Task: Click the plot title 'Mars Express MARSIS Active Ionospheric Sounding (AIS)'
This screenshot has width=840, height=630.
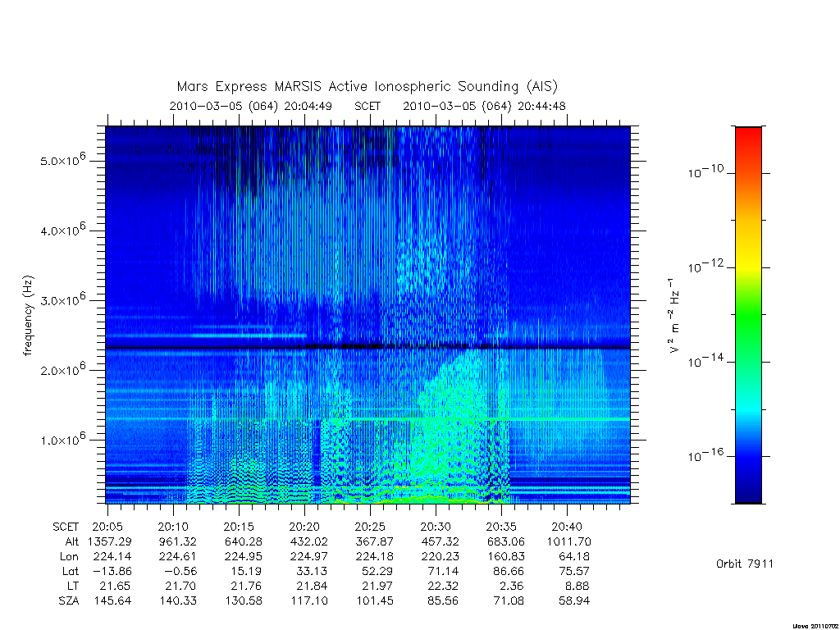Action: pyautogui.click(x=367, y=87)
